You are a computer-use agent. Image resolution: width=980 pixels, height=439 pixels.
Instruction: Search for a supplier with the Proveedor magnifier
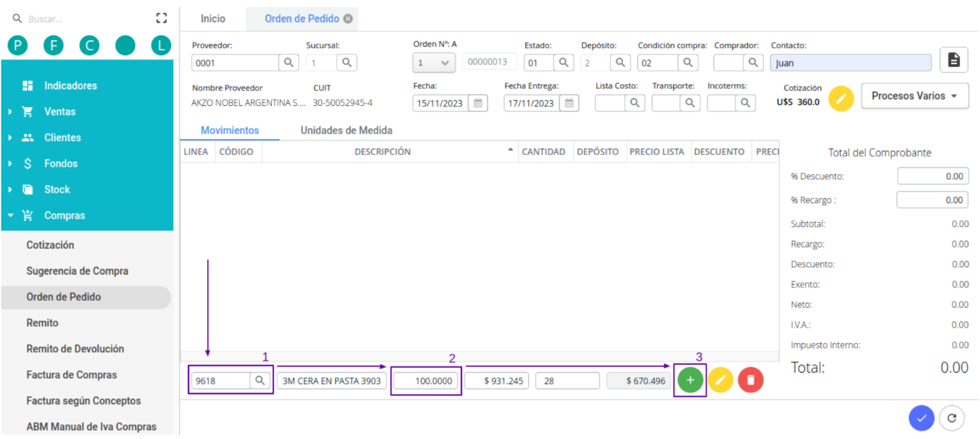click(x=289, y=63)
